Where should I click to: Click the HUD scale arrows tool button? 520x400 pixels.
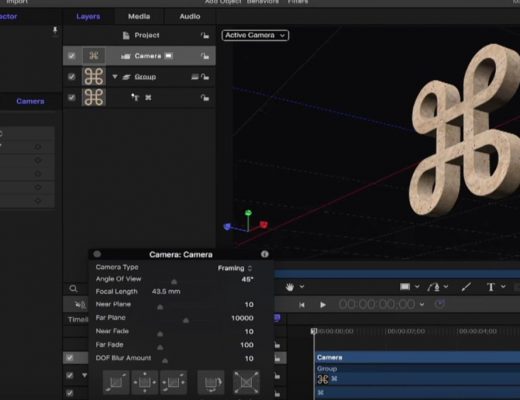(246, 382)
